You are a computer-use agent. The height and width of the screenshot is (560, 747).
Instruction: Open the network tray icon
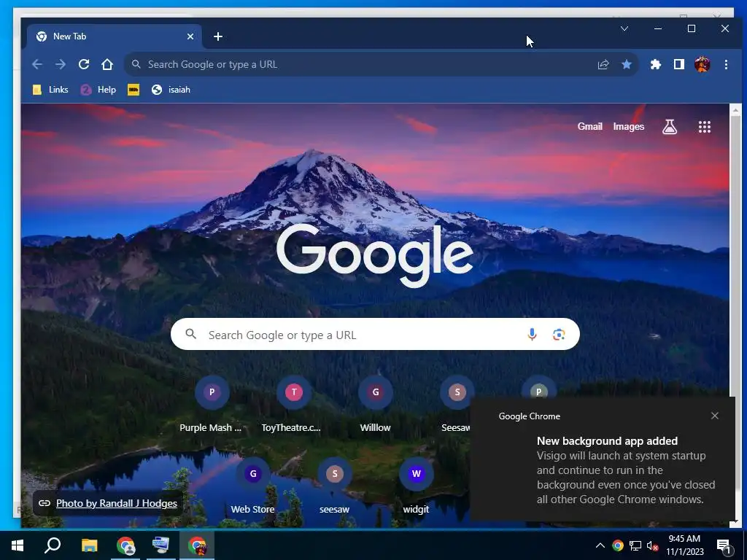(x=635, y=545)
